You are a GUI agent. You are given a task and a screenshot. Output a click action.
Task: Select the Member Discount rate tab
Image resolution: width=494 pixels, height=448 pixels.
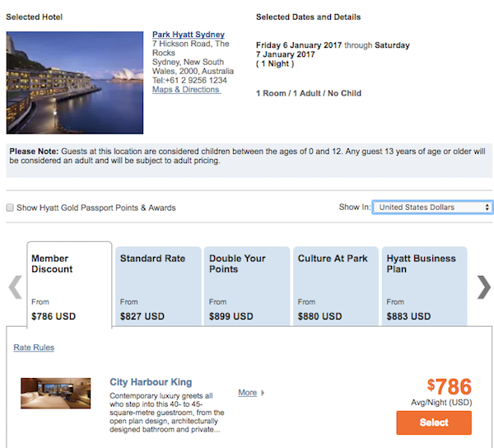69,285
